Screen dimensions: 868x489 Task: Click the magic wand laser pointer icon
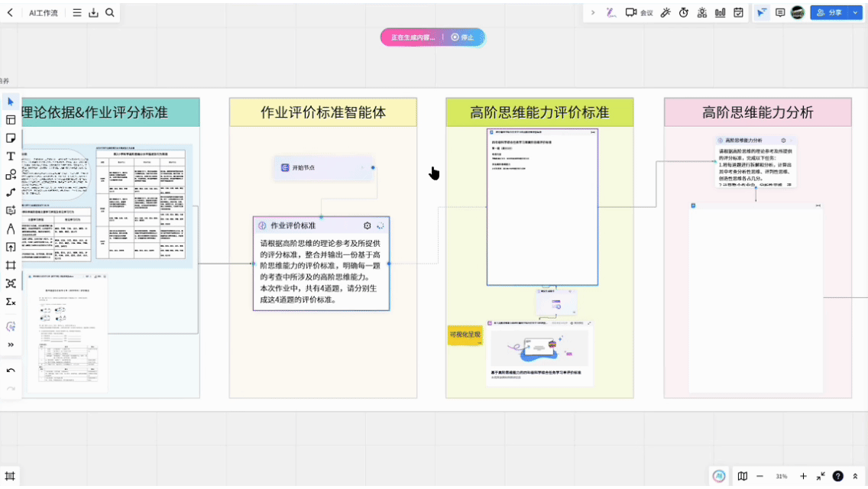click(x=666, y=12)
